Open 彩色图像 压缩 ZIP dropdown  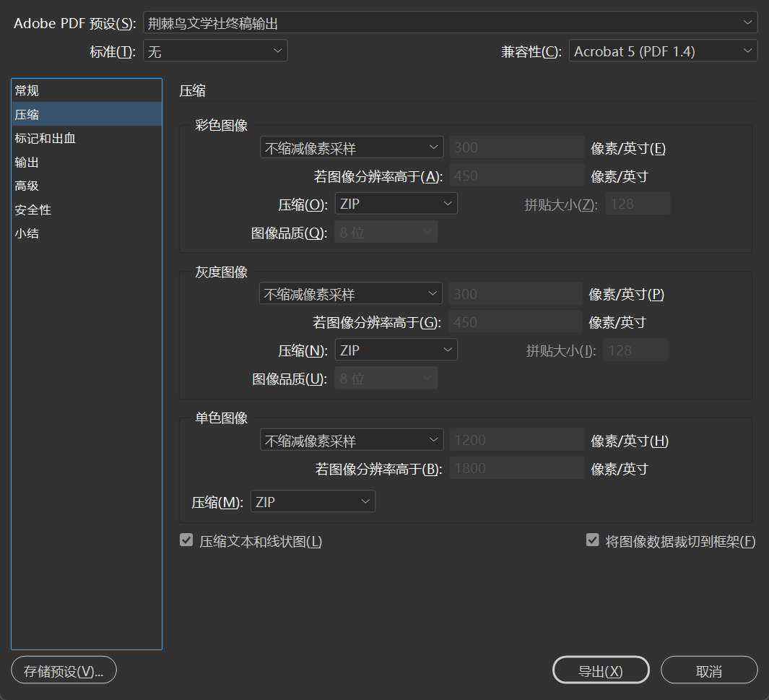pos(396,204)
